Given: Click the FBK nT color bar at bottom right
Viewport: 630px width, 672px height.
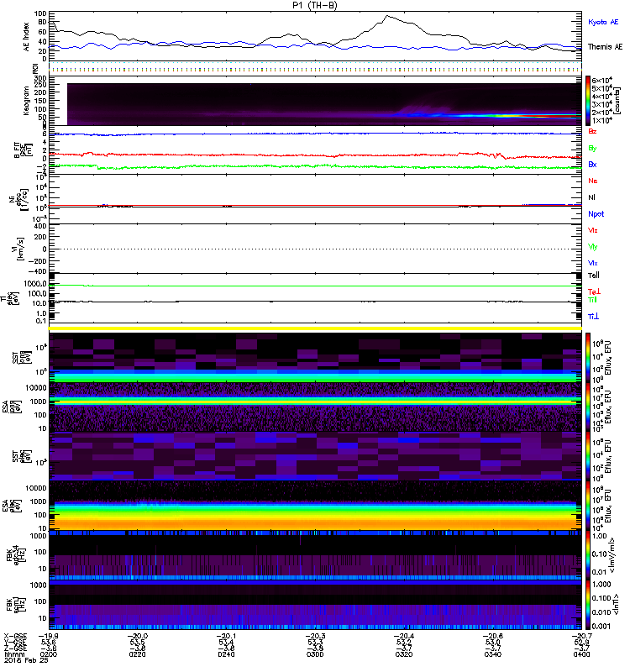Looking at the screenshot, I should [x=588, y=605].
